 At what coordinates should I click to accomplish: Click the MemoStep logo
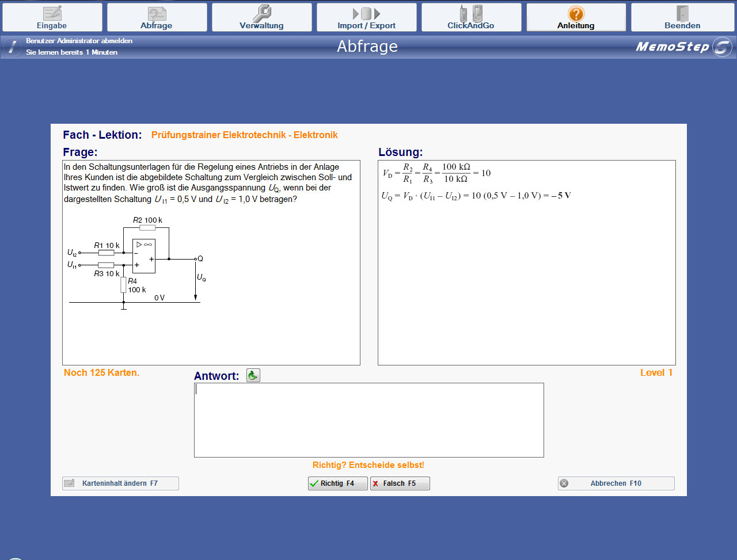point(683,47)
